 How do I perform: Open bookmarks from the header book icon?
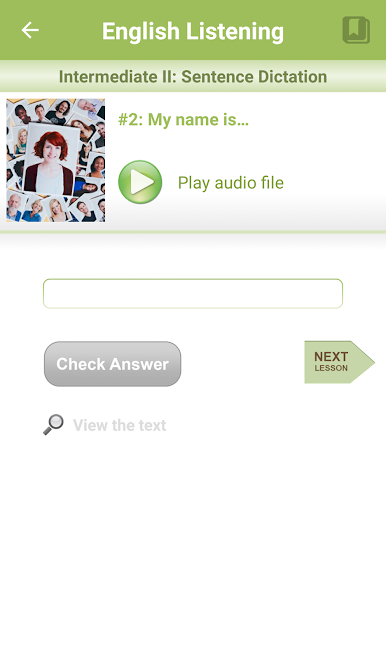pos(356,30)
